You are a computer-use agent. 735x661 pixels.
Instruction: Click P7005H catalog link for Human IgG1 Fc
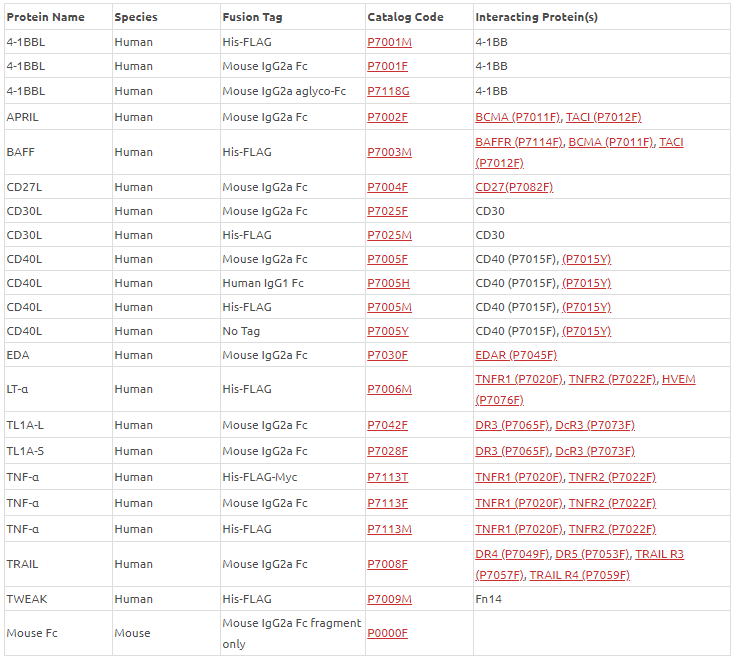pyautogui.click(x=388, y=283)
